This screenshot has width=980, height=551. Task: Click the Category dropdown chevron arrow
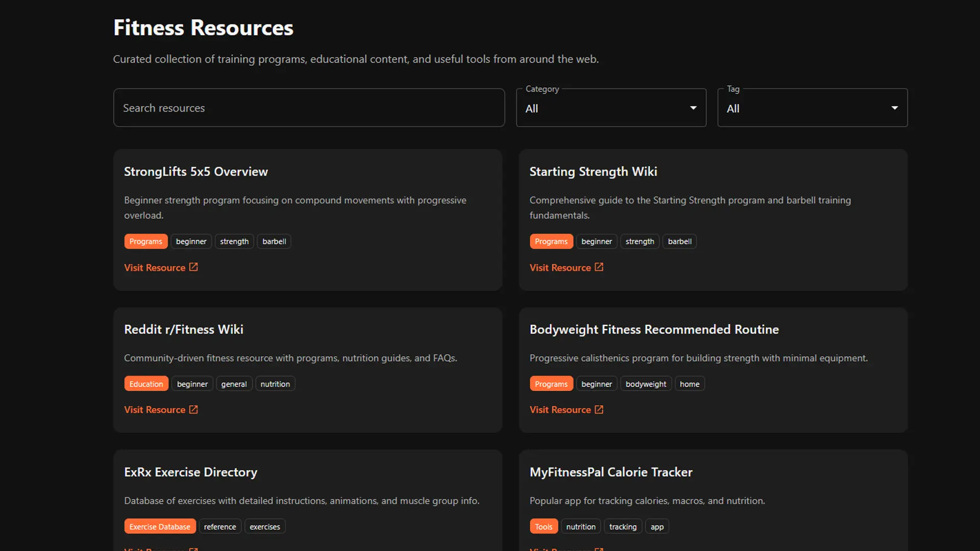(693, 108)
